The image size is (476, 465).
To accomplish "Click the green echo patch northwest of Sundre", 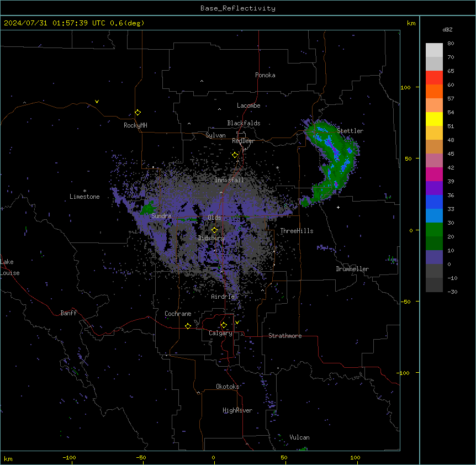I will (x=149, y=208).
